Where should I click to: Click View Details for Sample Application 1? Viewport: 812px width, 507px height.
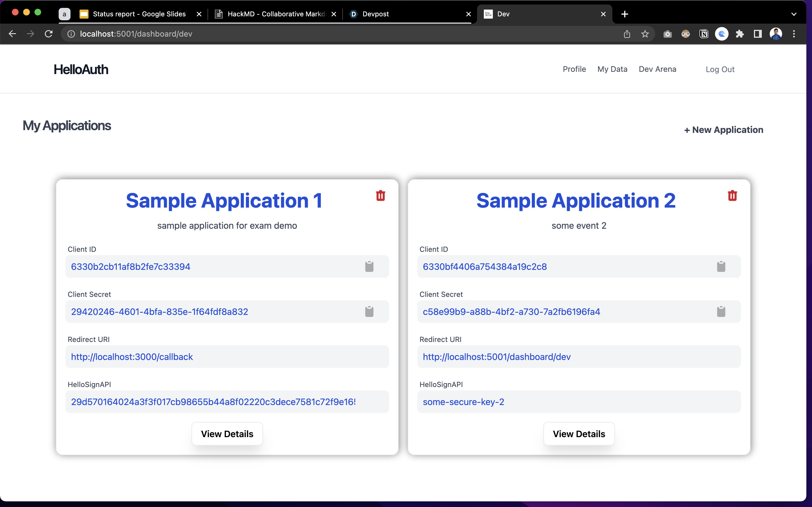227,434
